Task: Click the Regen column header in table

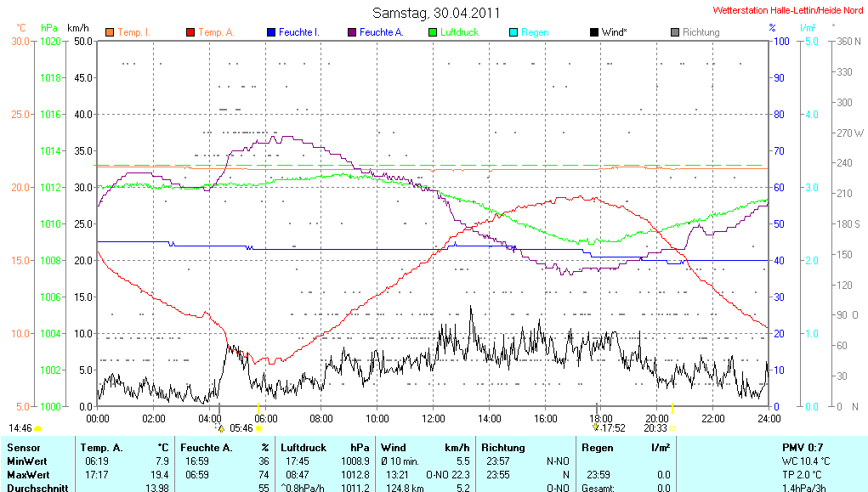Action: click(597, 447)
